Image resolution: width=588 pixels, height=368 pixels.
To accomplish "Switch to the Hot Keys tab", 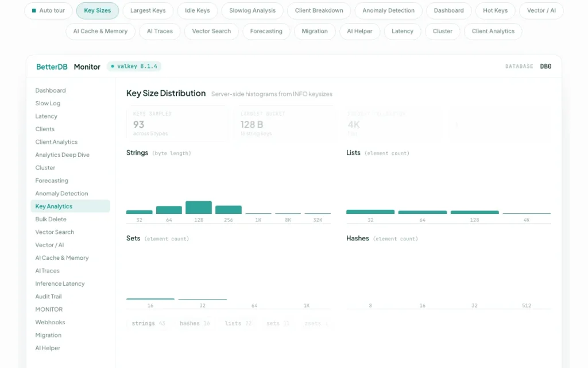I will point(495,10).
